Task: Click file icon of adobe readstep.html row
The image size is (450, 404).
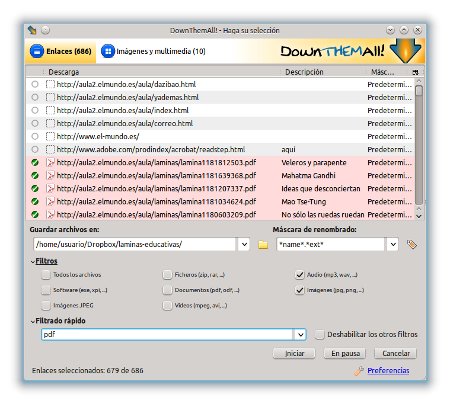Action: click(x=50, y=149)
